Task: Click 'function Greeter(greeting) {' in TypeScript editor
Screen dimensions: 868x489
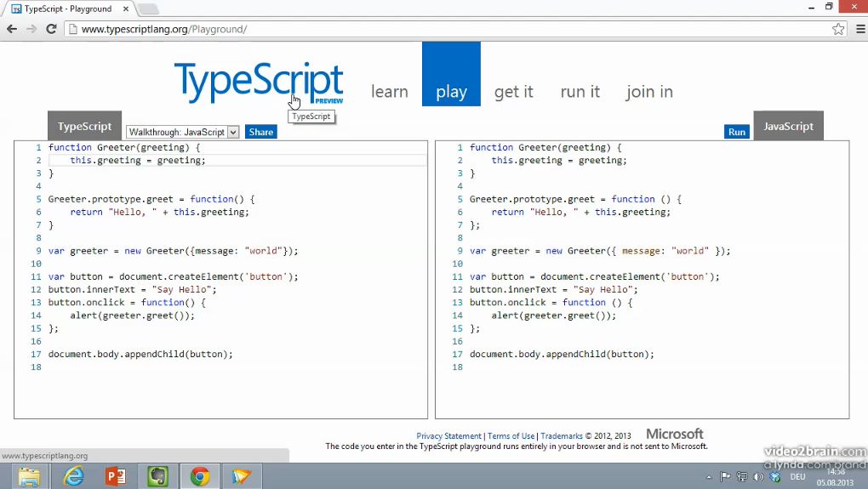Action: [124, 148]
